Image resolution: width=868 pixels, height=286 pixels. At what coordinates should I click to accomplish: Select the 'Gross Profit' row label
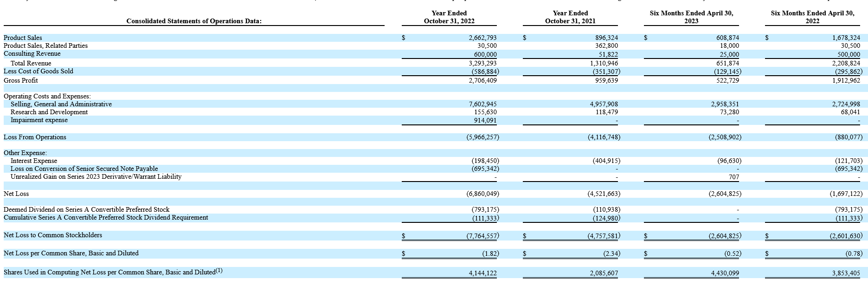pos(21,80)
